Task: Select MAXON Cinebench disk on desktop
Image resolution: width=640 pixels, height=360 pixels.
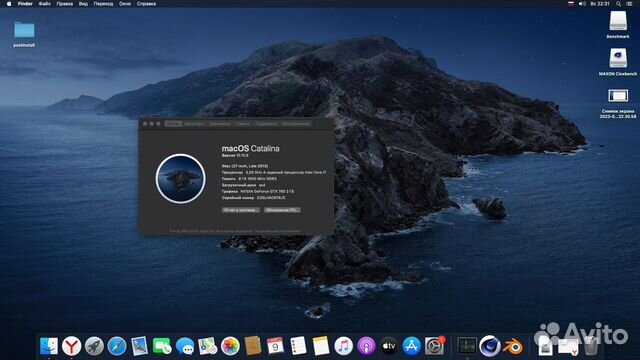Action: pos(618,62)
